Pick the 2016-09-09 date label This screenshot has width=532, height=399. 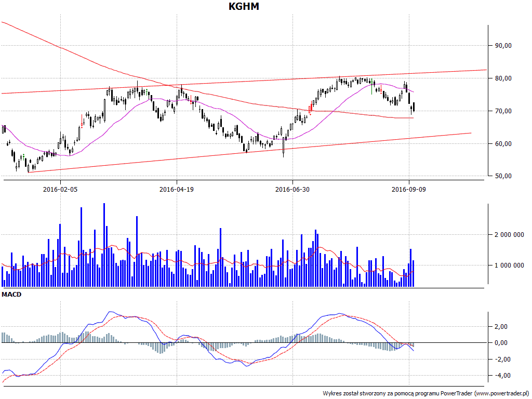pos(408,190)
